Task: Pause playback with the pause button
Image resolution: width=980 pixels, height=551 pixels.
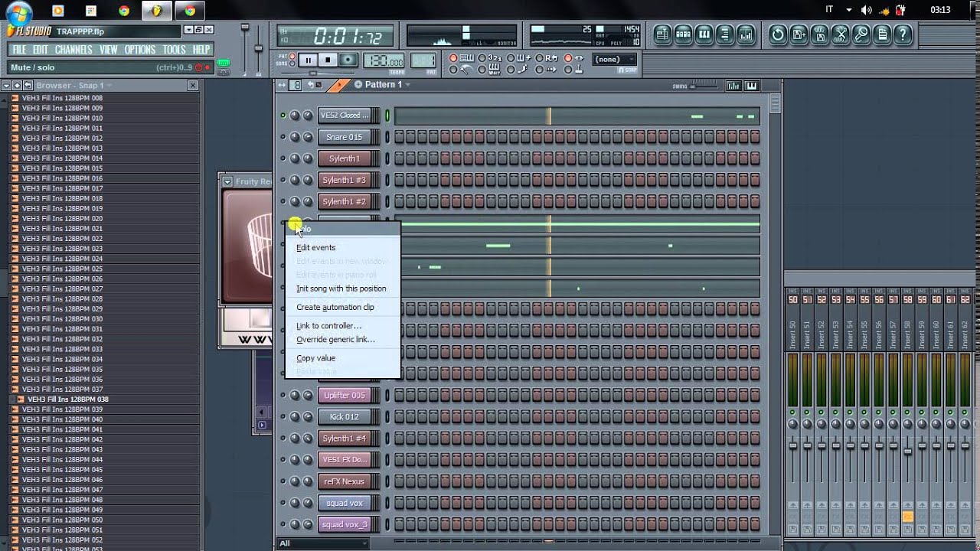Action: 308,60
